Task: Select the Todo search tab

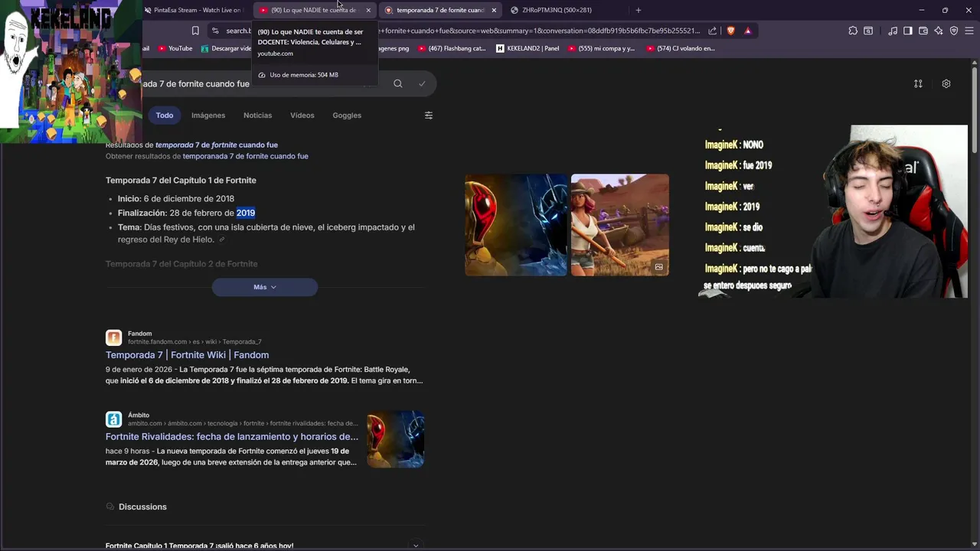Action: pyautogui.click(x=165, y=116)
